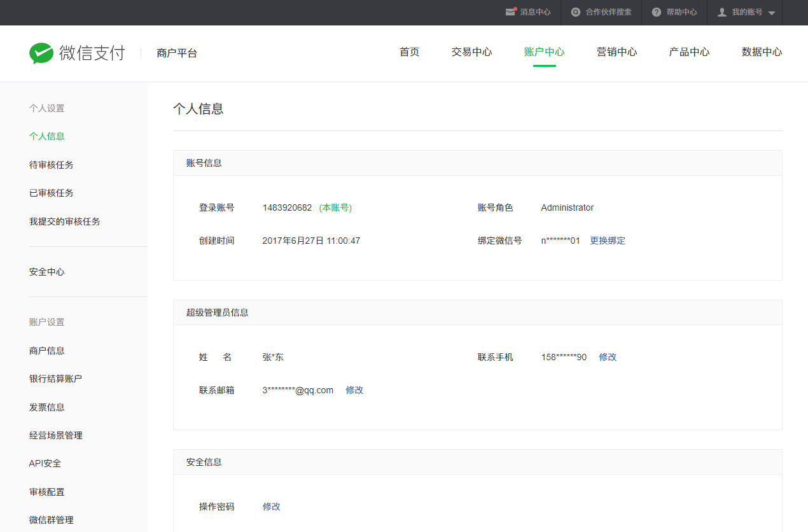The height and width of the screenshot is (532, 808).
Task: Expand the 我的账号 dropdown arrow
Action: tap(772, 13)
